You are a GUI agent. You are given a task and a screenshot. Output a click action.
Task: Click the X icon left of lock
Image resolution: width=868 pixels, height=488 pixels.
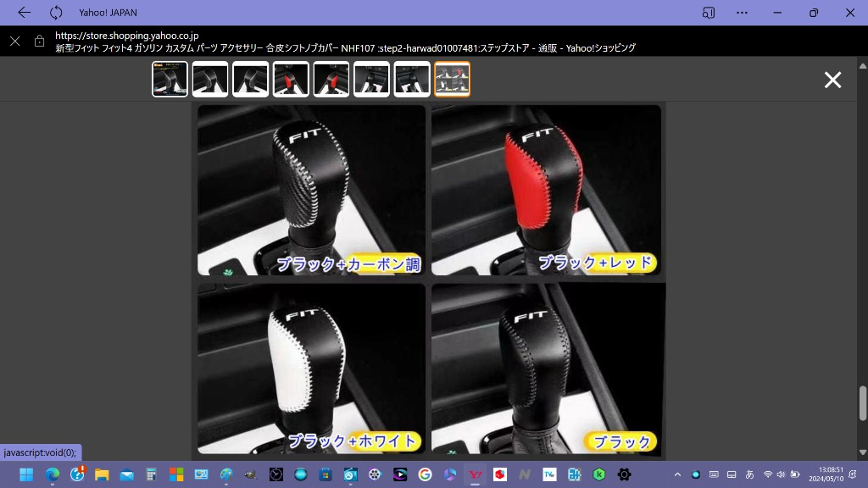15,41
